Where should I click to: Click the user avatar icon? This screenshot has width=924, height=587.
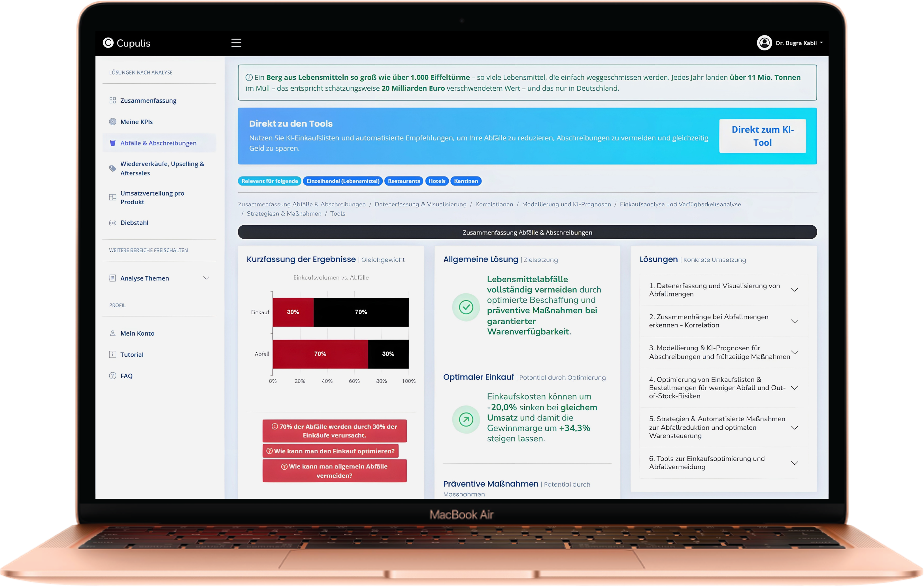(x=764, y=43)
